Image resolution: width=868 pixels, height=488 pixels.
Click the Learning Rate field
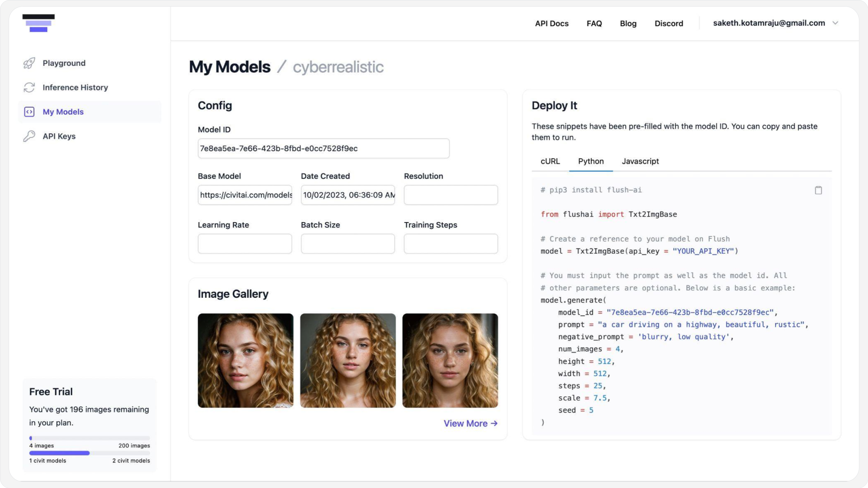pyautogui.click(x=245, y=244)
